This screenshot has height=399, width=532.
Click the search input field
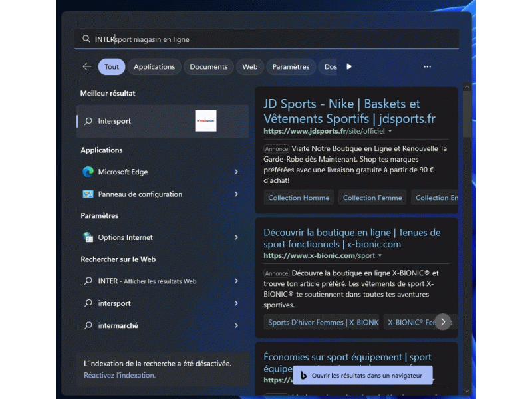coord(267,39)
